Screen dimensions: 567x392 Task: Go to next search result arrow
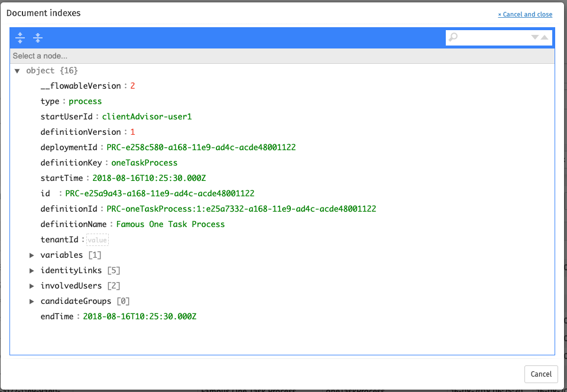coord(535,37)
